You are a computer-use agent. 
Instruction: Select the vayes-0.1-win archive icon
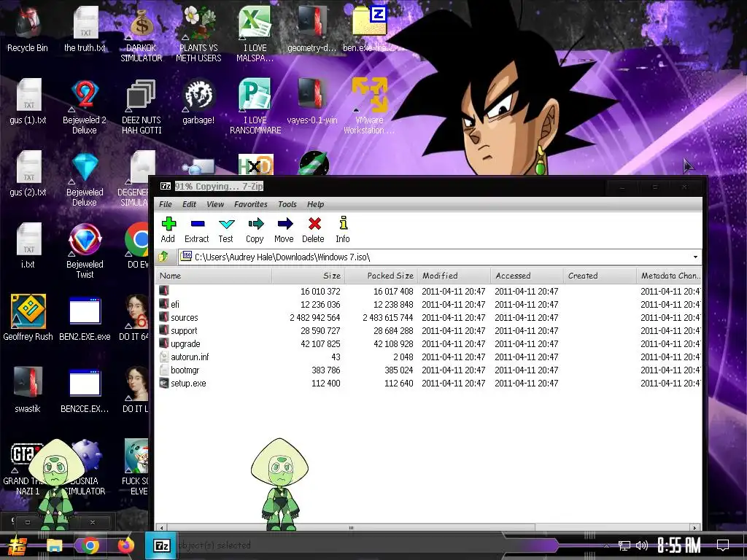tap(312, 101)
